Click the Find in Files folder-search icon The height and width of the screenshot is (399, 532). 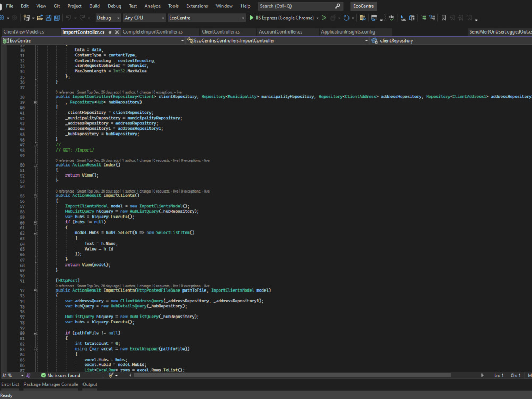pos(362,18)
